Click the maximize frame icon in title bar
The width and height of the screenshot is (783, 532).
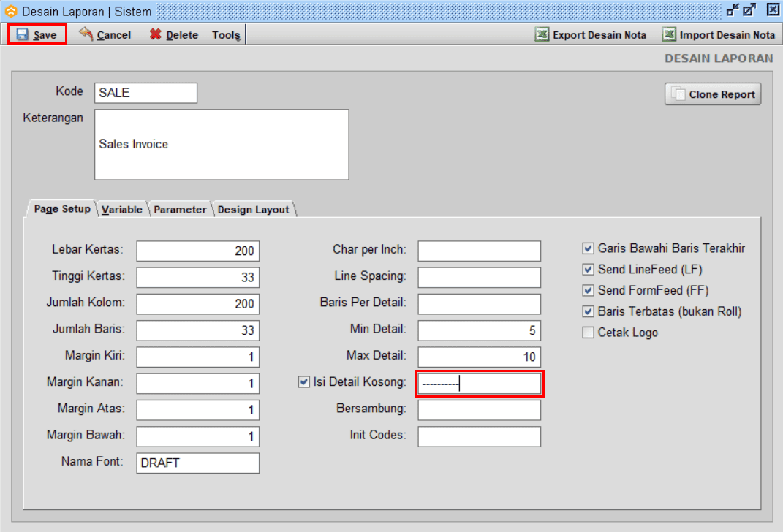(x=749, y=9)
